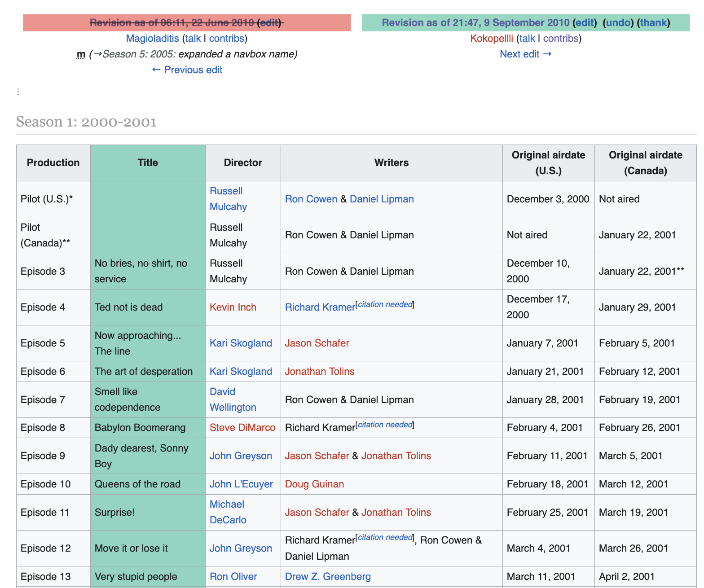
Task: Open Doug Guinan red link
Action: pyautogui.click(x=314, y=484)
